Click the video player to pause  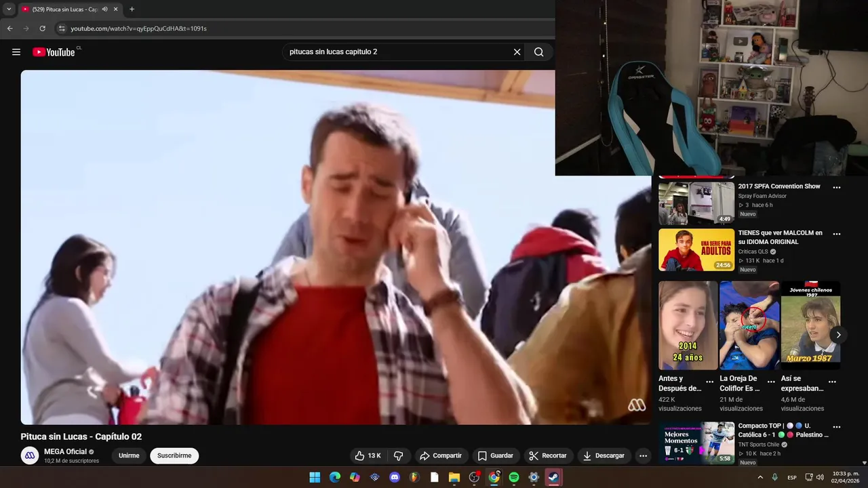[x=336, y=247]
